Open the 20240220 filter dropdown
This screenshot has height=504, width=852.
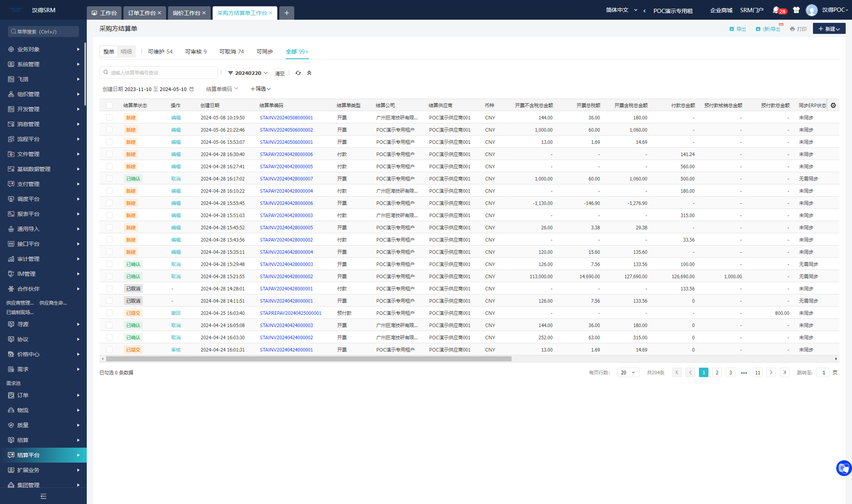[x=248, y=73]
